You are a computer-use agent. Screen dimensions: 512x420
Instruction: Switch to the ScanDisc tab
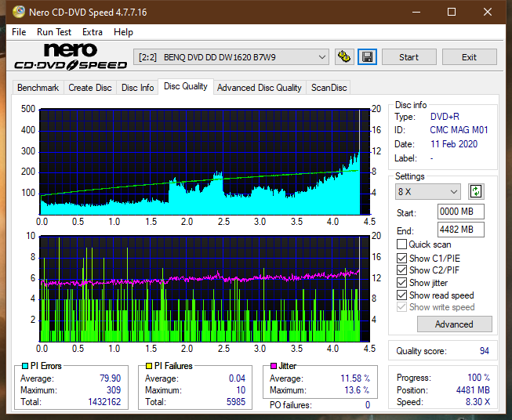pos(329,88)
